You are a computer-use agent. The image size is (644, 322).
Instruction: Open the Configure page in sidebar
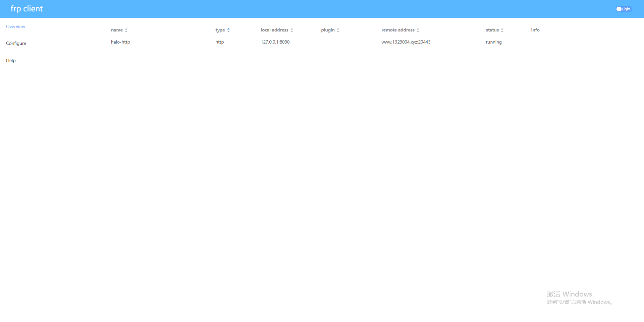(x=16, y=43)
